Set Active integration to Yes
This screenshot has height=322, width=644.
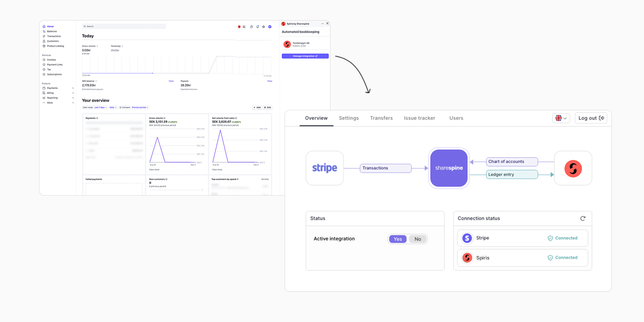pos(398,239)
